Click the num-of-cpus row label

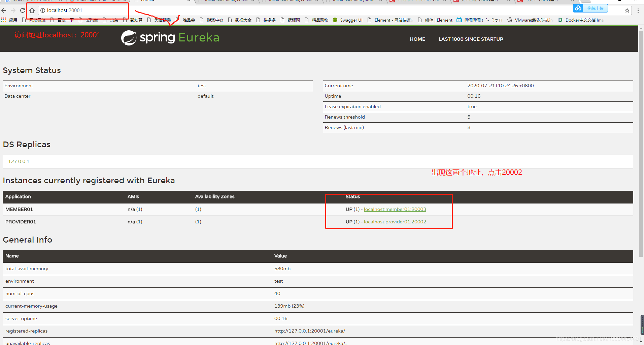point(20,293)
